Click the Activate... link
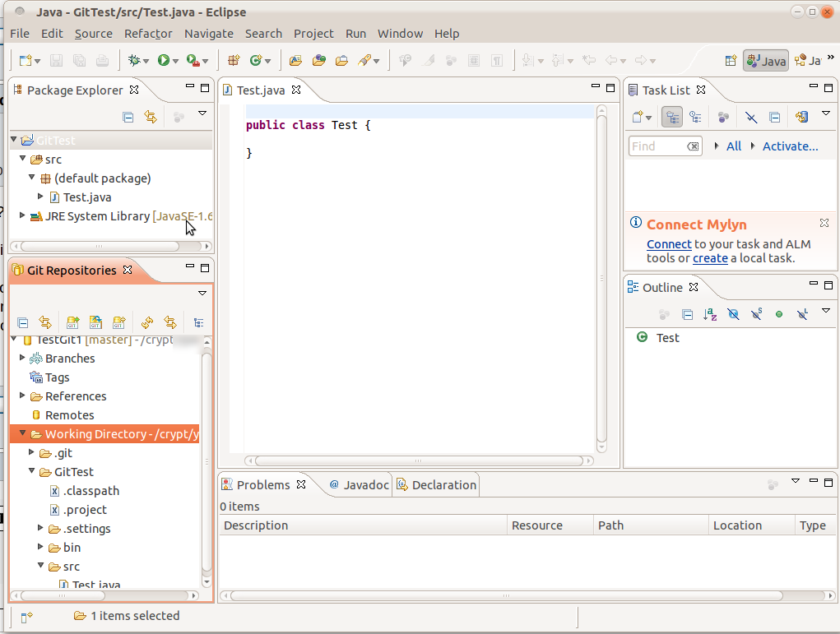 pyautogui.click(x=790, y=146)
